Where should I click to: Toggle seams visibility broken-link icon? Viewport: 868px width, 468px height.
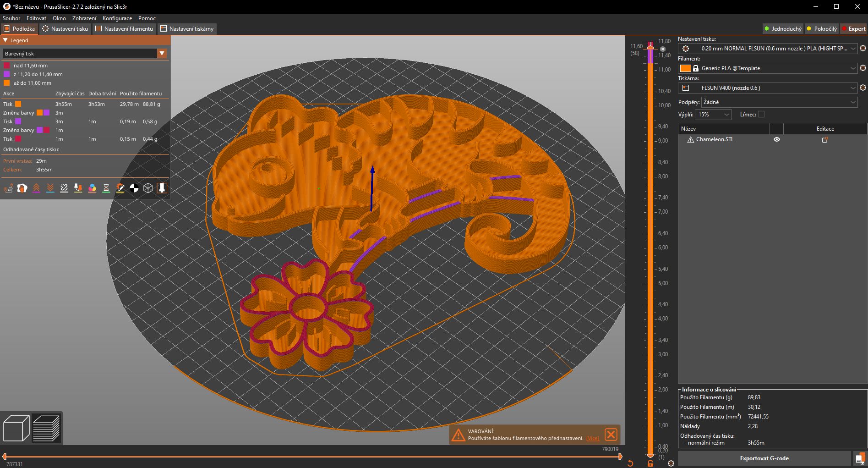point(64,188)
